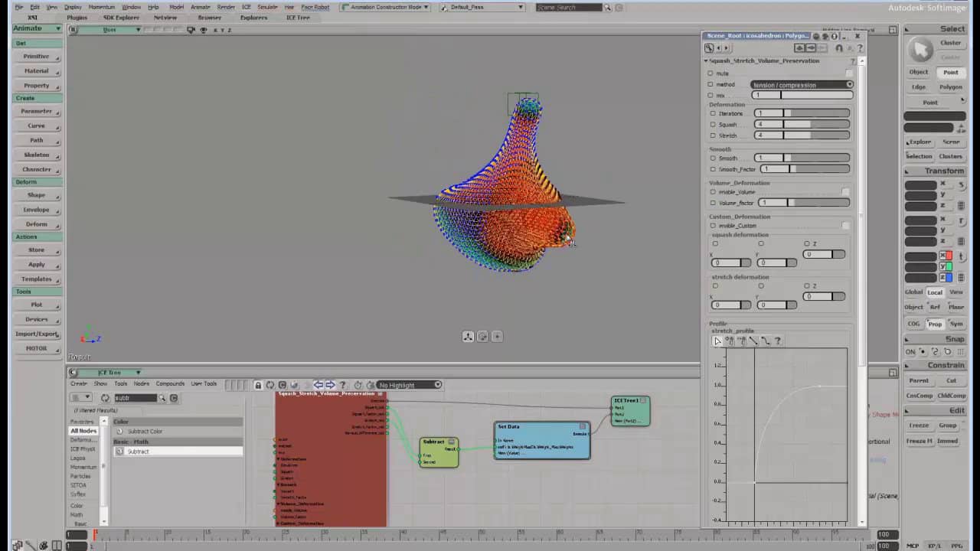The width and height of the screenshot is (980, 551).
Task: Open the Animate module dropdown
Action: coord(37,28)
